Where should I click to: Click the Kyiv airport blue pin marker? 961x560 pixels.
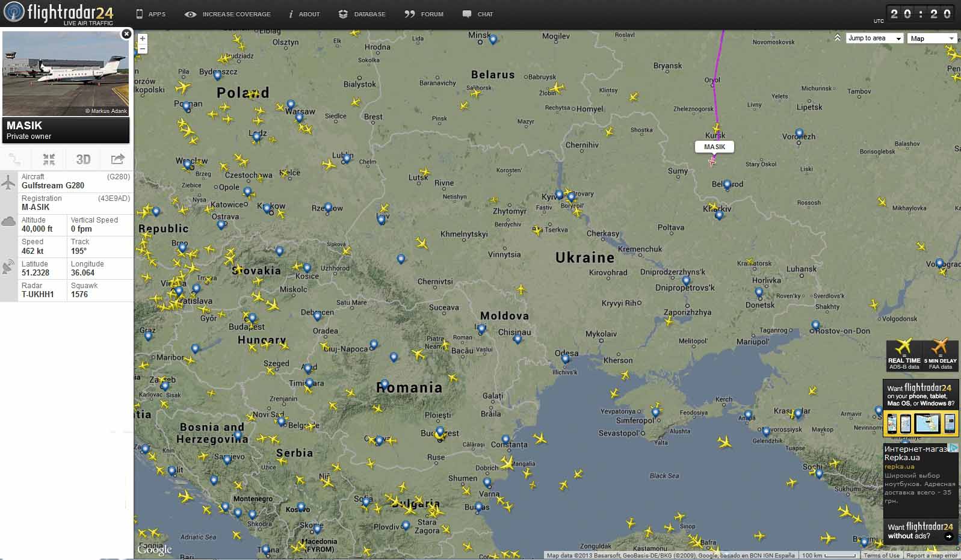click(x=560, y=194)
